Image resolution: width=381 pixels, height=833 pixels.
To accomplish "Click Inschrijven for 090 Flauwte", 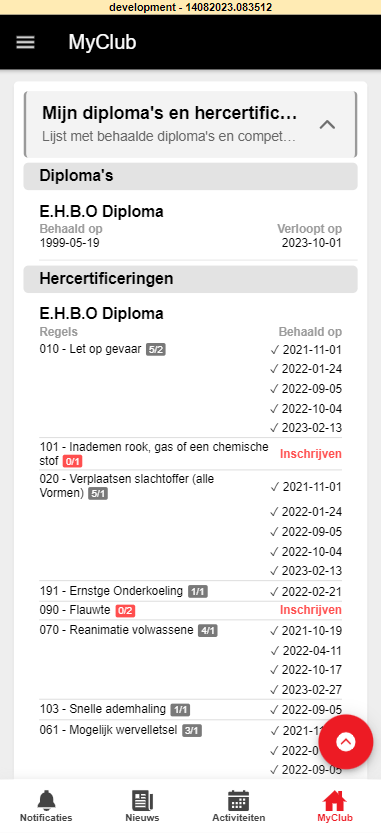I will coord(310,610).
